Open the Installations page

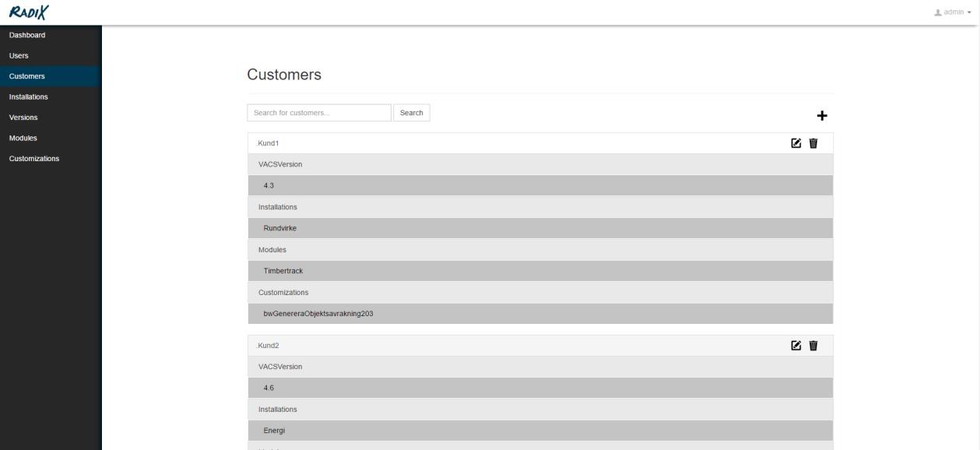pos(51,97)
